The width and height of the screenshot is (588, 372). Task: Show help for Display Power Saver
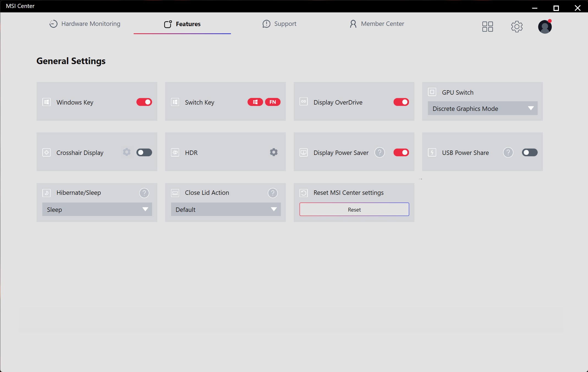pos(380,152)
